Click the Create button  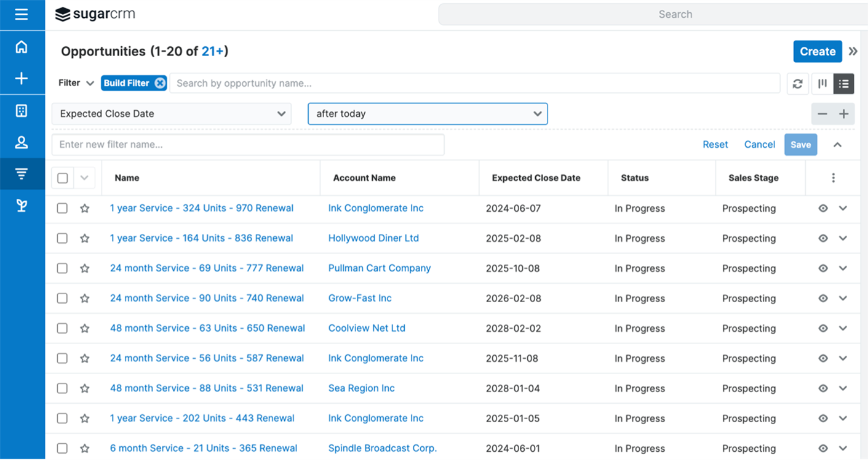pos(817,52)
